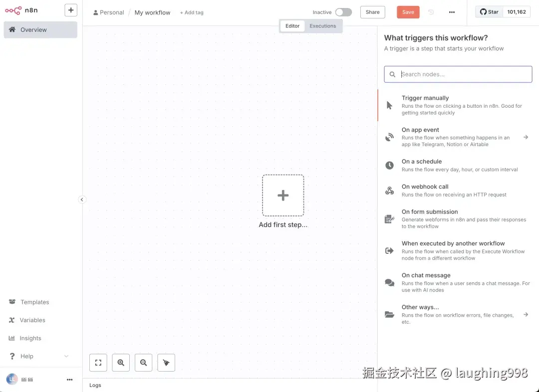Save the workflow
Screen dimensions: 539x392
pyautogui.click(x=408, y=12)
